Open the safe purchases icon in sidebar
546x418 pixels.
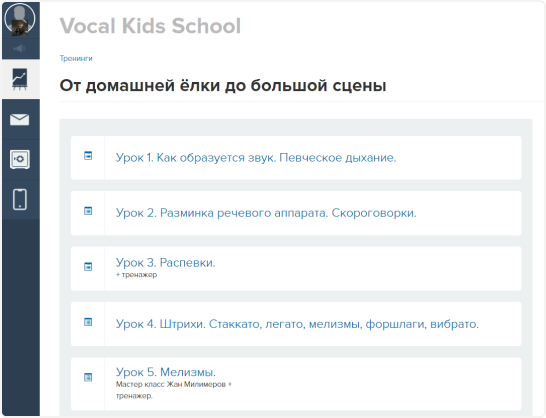click(x=20, y=159)
